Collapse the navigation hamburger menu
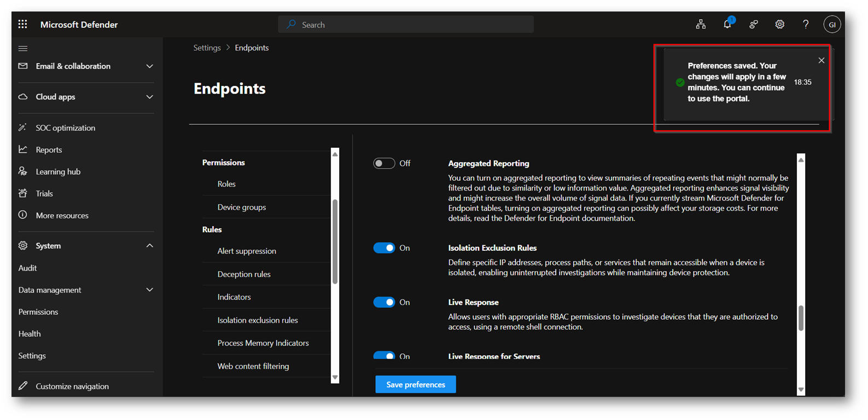Screen dimensions: 868x420 [x=23, y=48]
